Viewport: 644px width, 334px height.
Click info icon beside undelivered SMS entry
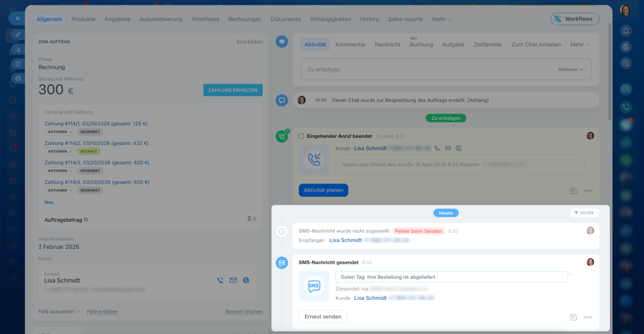(282, 231)
